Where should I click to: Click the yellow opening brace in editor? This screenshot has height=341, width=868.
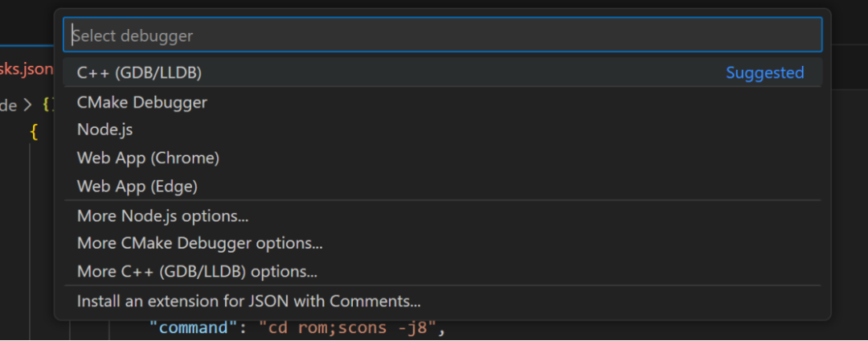34,132
